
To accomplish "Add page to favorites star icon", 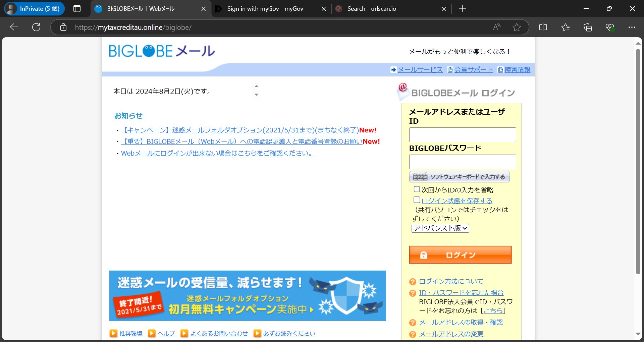I will point(517,27).
